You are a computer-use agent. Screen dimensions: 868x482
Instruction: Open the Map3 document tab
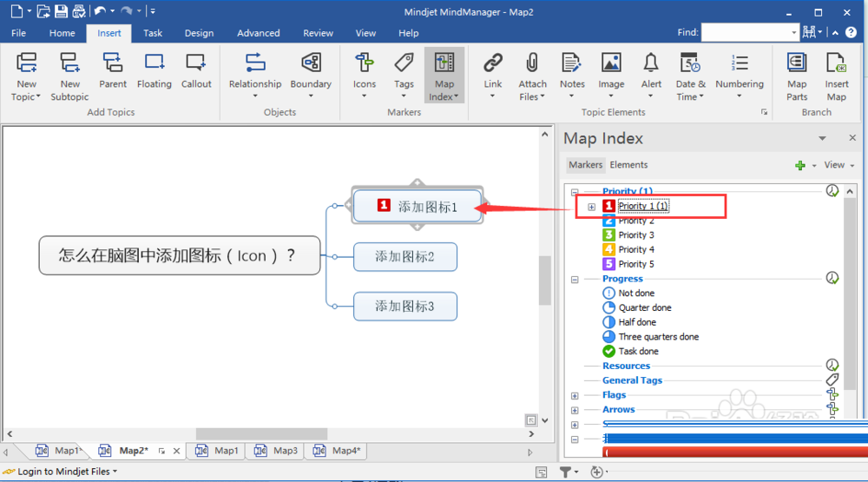(276, 451)
